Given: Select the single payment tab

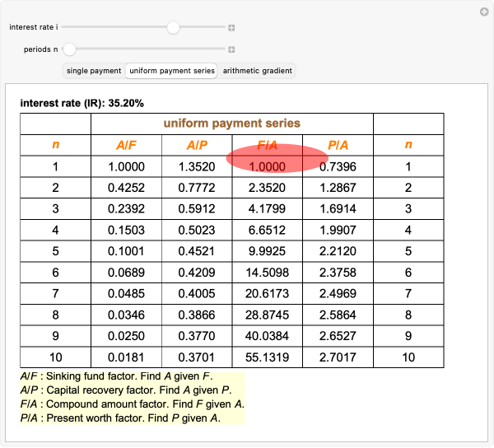Looking at the screenshot, I should click(94, 71).
